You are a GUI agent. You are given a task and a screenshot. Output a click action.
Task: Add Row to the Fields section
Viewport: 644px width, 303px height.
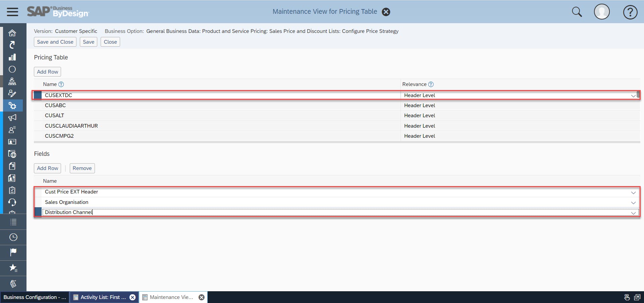pyautogui.click(x=47, y=168)
